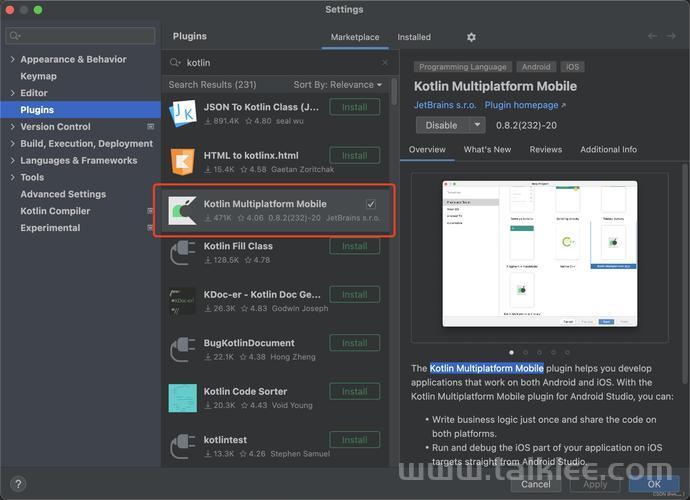Image resolution: width=690 pixels, height=500 pixels.
Task: Focus the plugin search field containing kotlin
Action: (280, 62)
